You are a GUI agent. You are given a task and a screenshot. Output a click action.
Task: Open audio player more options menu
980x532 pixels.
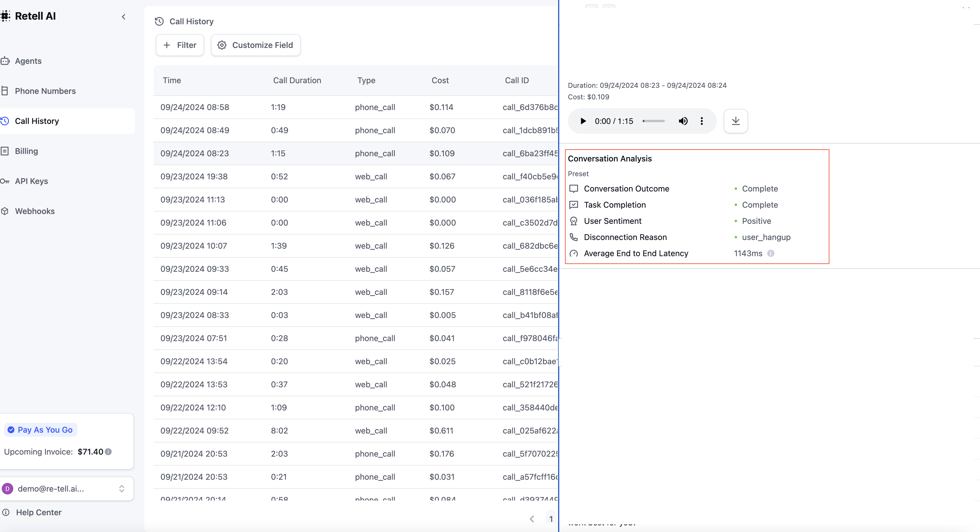pos(702,121)
